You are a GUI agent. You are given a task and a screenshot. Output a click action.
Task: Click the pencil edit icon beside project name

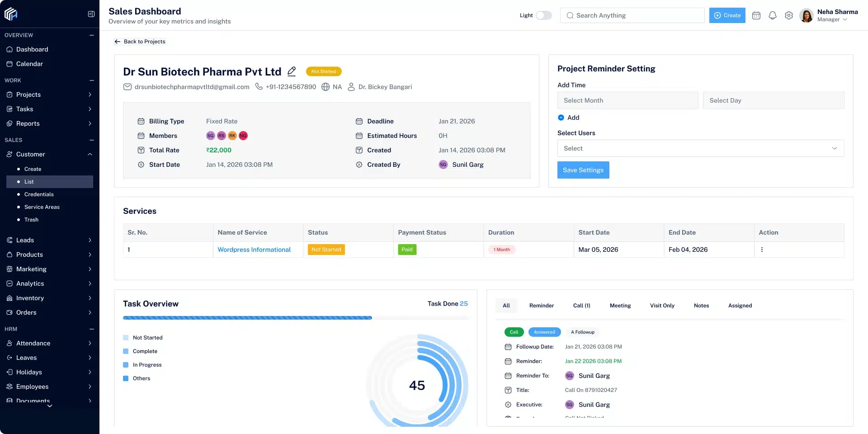(x=292, y=71)
